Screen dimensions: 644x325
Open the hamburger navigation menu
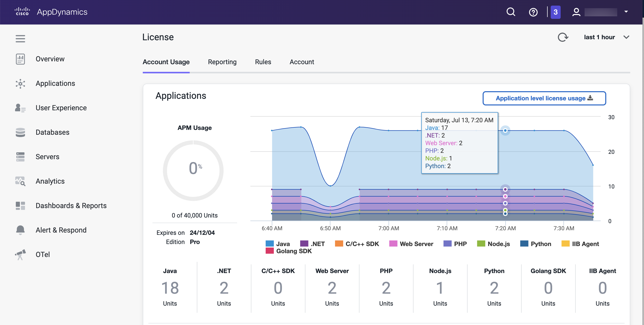click(x=20, y=38)
